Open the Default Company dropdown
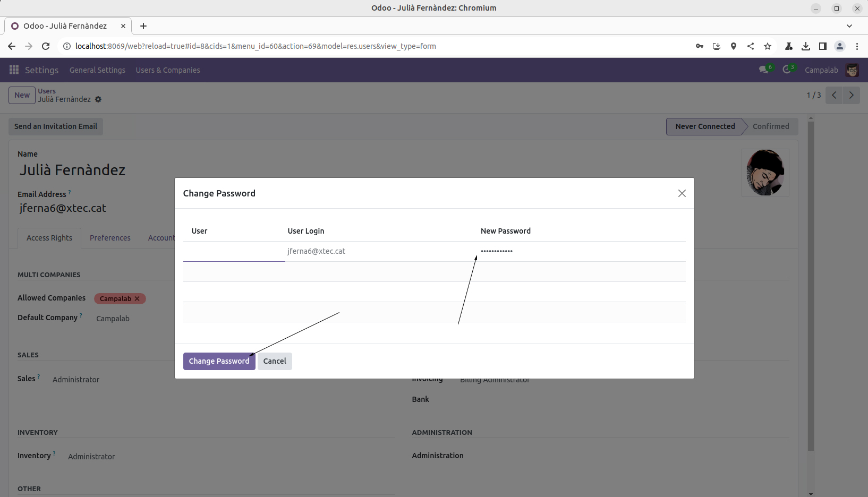This screenshot has width=868, height=497. click(x=113, y=319)
